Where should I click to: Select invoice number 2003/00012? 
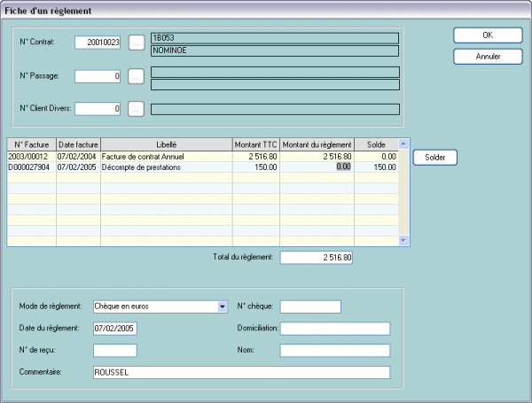pyautogui.click(x=32, y=157)
